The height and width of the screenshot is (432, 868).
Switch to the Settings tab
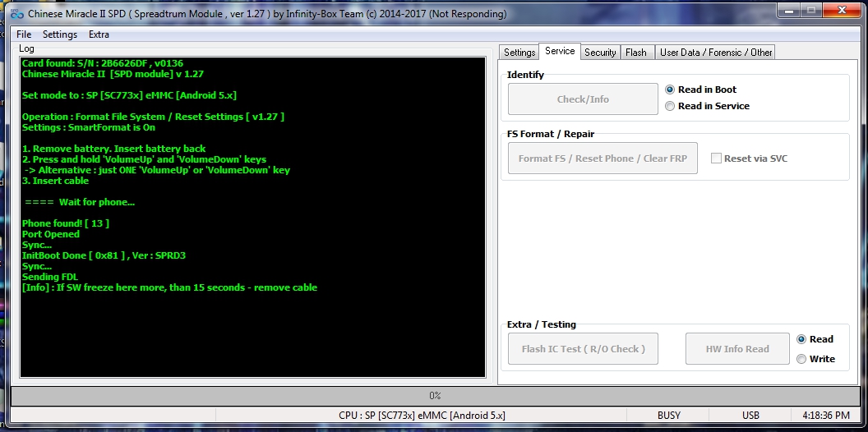click(519, 52)
